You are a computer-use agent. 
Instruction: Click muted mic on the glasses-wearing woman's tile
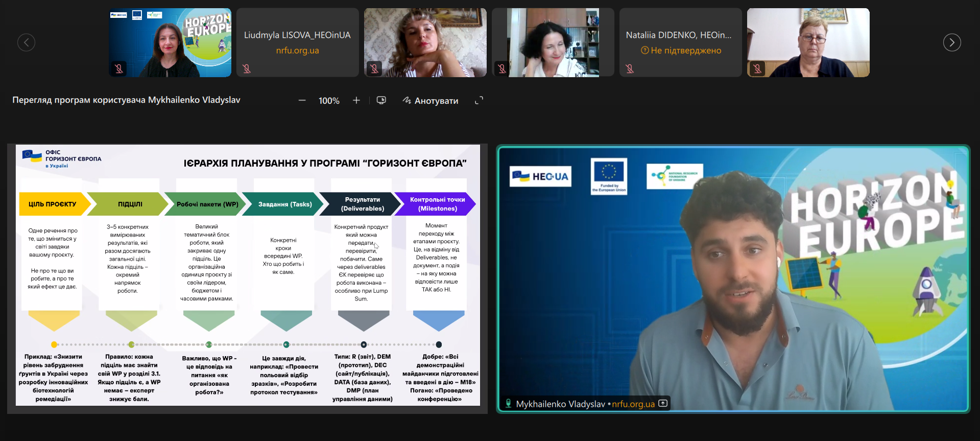pyautogui.click(x=757, y=68)
